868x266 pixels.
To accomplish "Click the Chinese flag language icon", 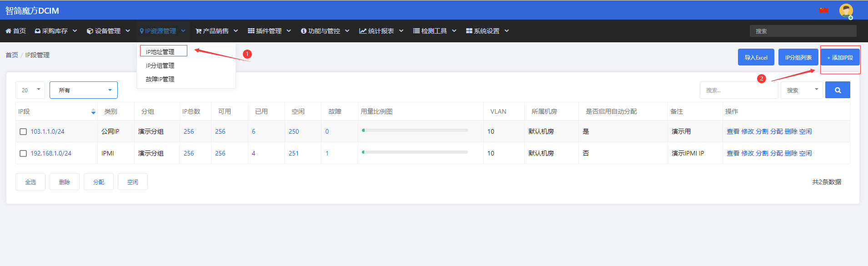I will point(824,10).
